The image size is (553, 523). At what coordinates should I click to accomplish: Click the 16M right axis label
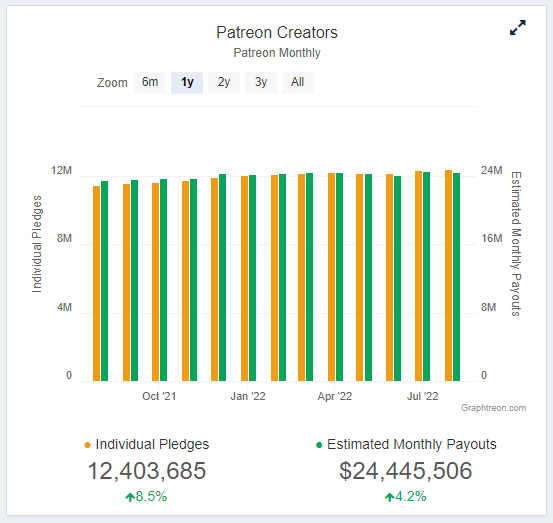pyautogui.click(x=492, y=238)
